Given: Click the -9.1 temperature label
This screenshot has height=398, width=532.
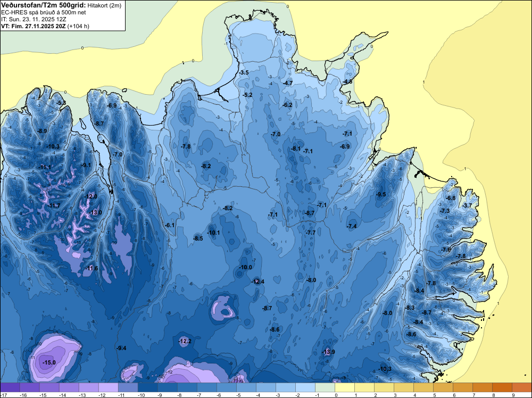Looking at the screenshot, I should (x=87, y=165).
